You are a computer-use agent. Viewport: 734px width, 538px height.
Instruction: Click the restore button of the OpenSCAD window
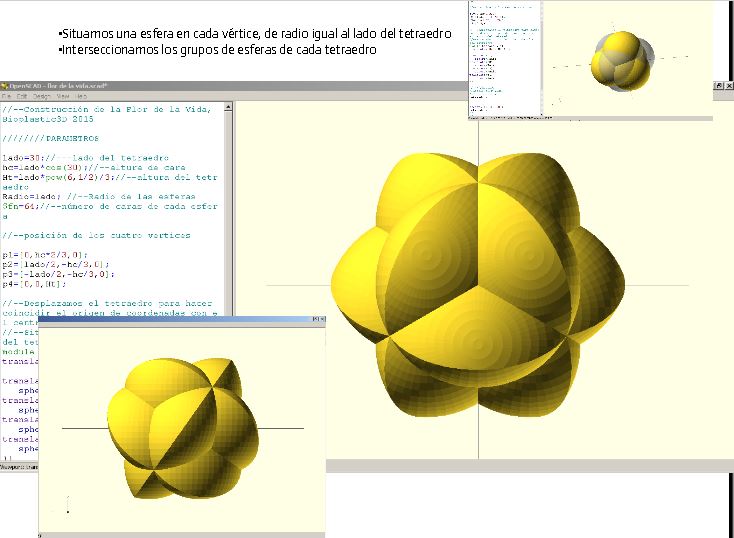[719, 86]
